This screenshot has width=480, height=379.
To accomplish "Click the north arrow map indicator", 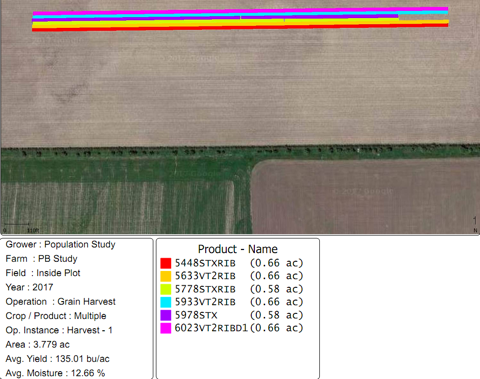I will click(475, 224).
